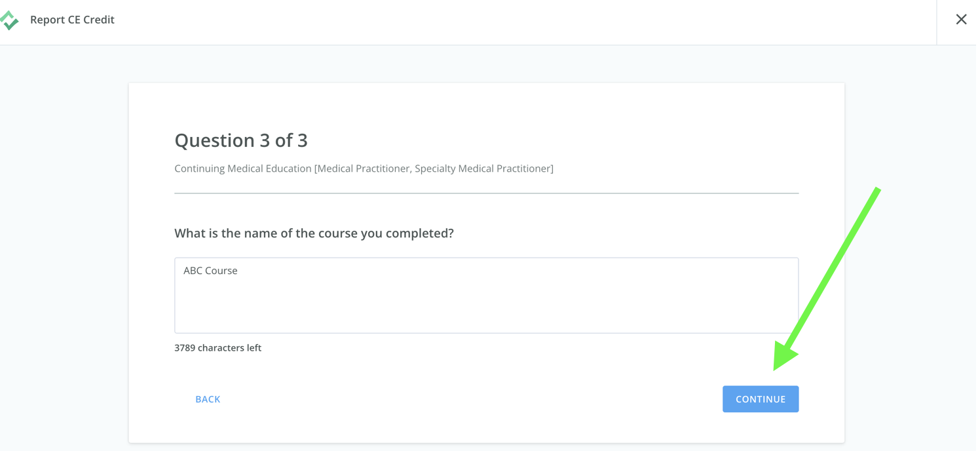Image resolution: width=980 pixels, height=451 pixels.
Task: Click the green arrow's arrowhead tip
Action: [780, 364]
